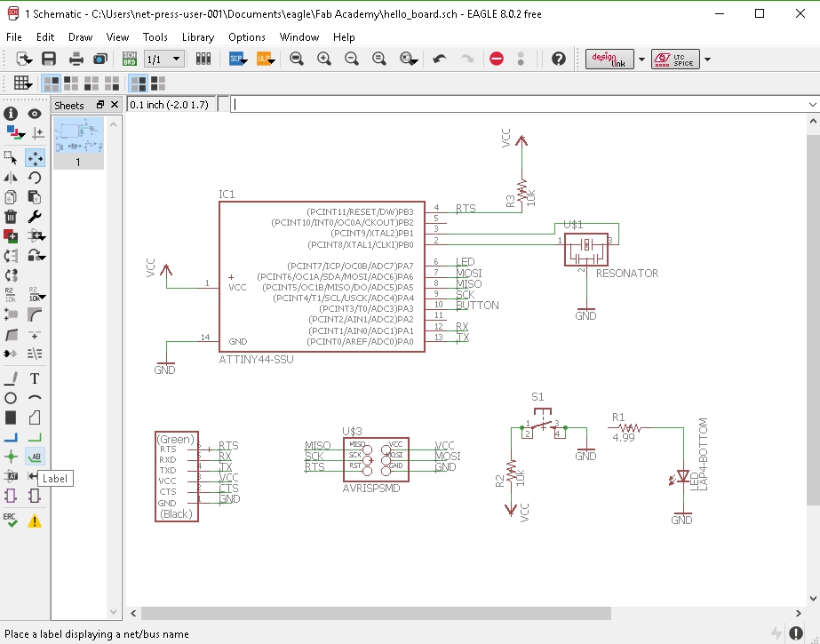Open the File menu
The image size is (820, 644).
point(13,37)
